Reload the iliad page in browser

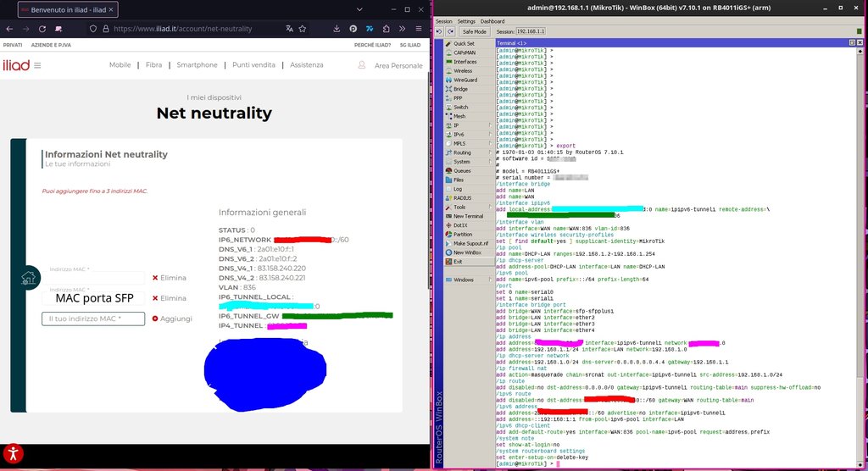(42, 29)
